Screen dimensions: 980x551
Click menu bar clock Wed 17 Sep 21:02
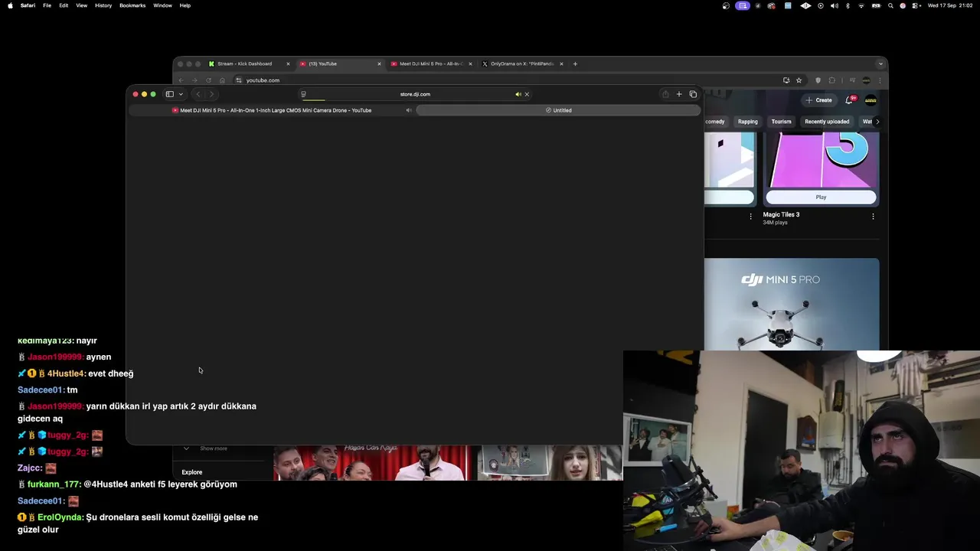(949, 5)
